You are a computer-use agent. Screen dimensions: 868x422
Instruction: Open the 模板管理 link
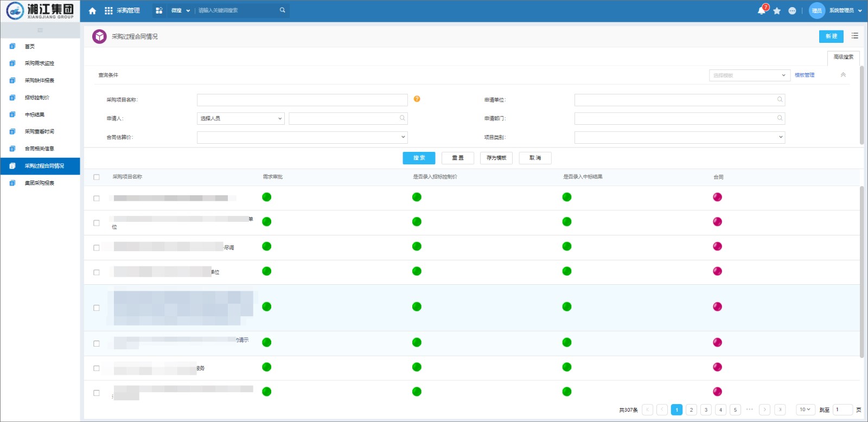pyautogui.click(x=805, y=75)
